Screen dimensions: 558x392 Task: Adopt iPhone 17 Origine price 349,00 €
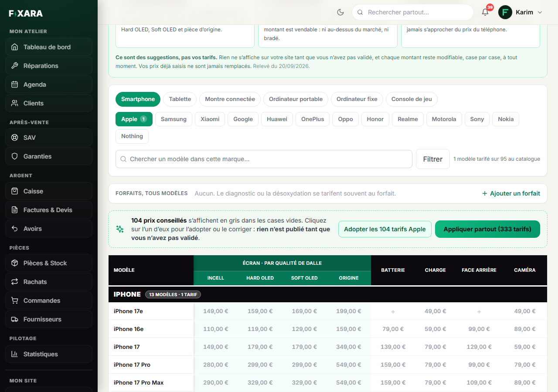coord(349,347)
